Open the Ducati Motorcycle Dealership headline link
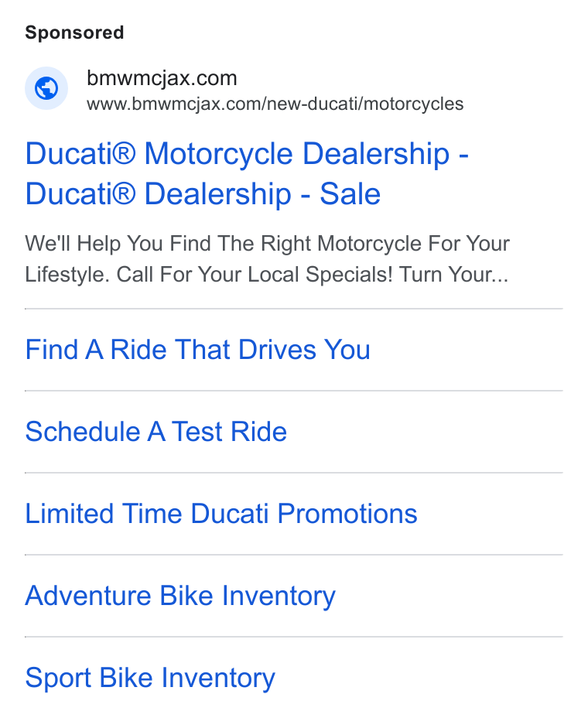The height and width of the screenshot is (718, 588). pyautogui.click(x=248, y=173)
